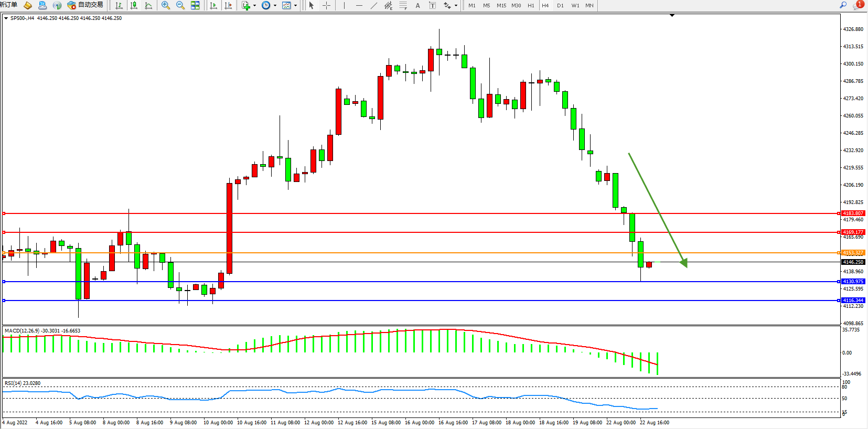Click the orange 4153.327 price level label
Screen dimensions: 868x429
tap(853, 253)
